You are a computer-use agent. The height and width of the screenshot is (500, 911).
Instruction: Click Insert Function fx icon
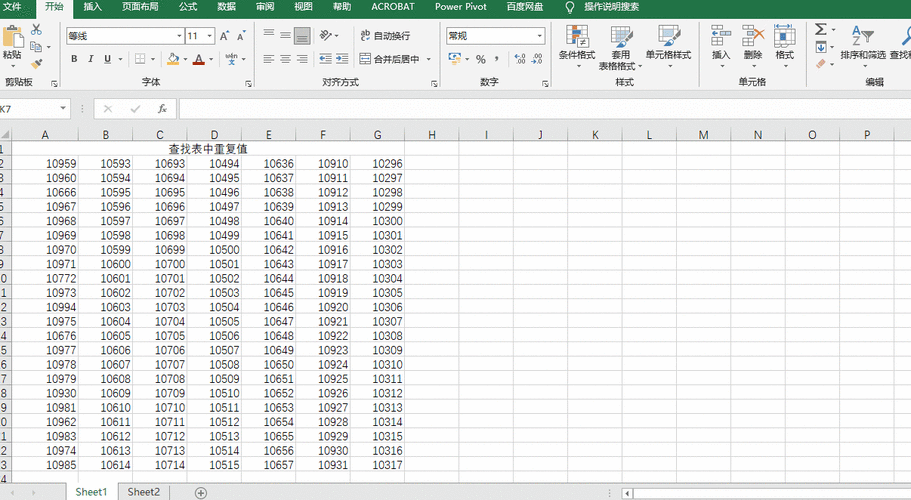point(162,109)
